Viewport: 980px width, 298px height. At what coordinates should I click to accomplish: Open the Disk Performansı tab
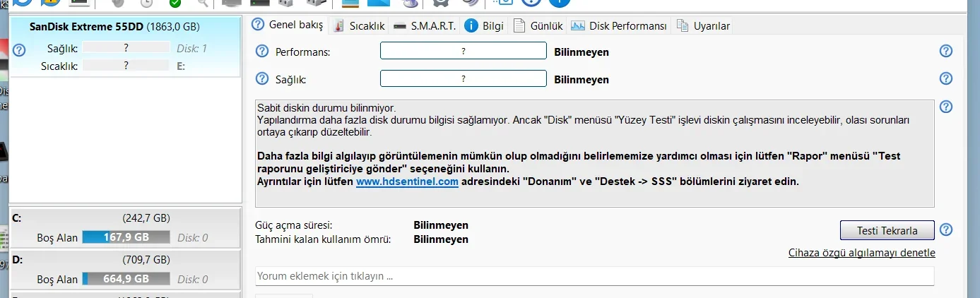point(619,25)
